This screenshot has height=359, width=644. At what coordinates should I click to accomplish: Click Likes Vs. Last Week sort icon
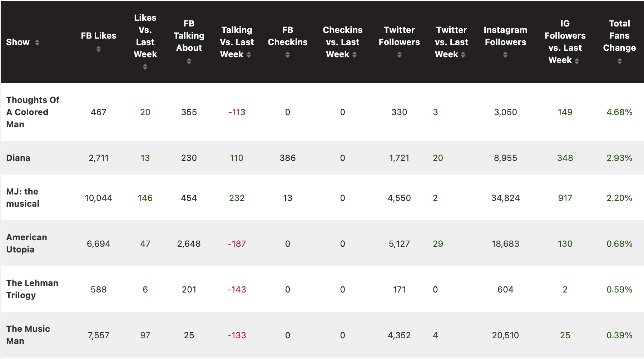click(x=145, y=67)
